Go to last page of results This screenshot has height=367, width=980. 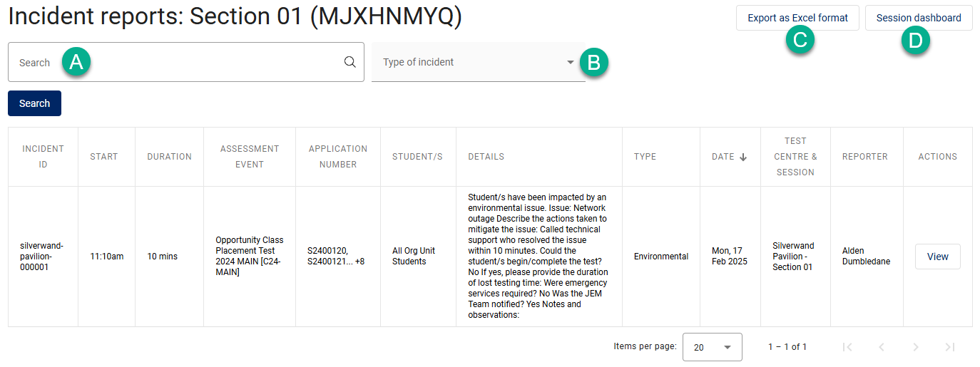click(949, 347)
